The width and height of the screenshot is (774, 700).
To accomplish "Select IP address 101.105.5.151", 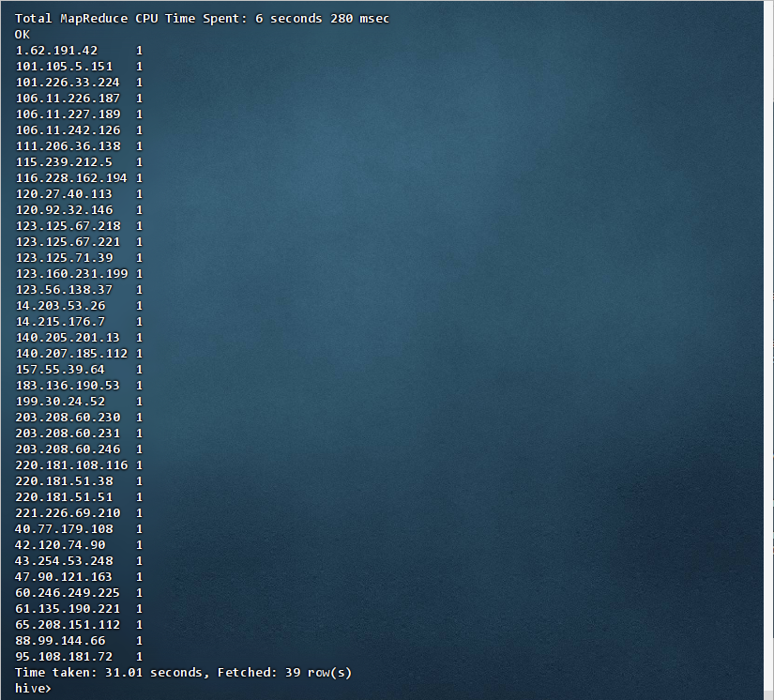I will pos(64,66).
